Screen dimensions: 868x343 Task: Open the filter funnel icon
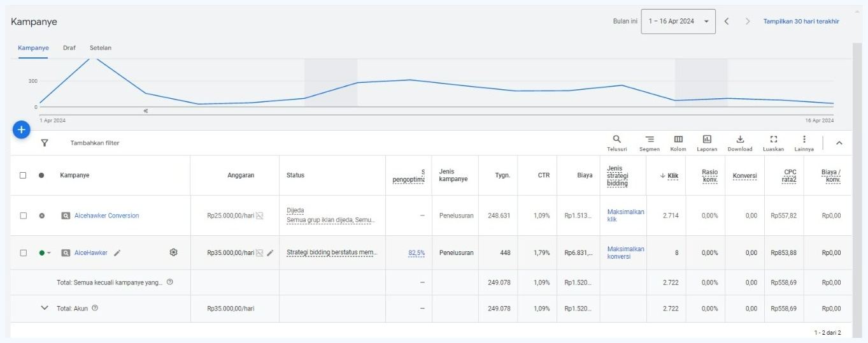click(x=45, y=143)
